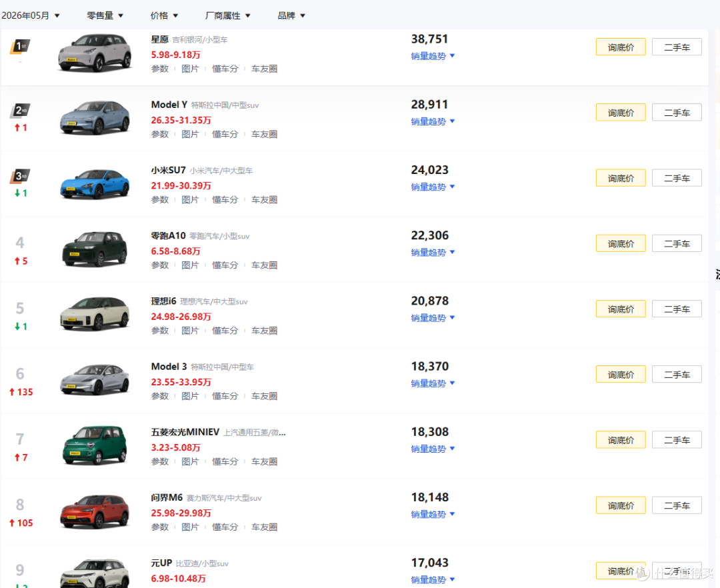Open 懂车分 for 小米SU7
The image size is (720, 588).
[x=225, y=200]
